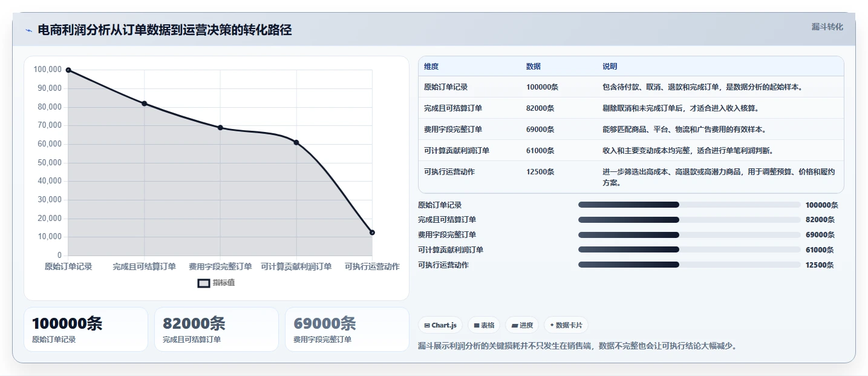The width and height of the screenshot is (868, 376).
Task: Click the 12500条 table data cell
Action: [540, 172]
